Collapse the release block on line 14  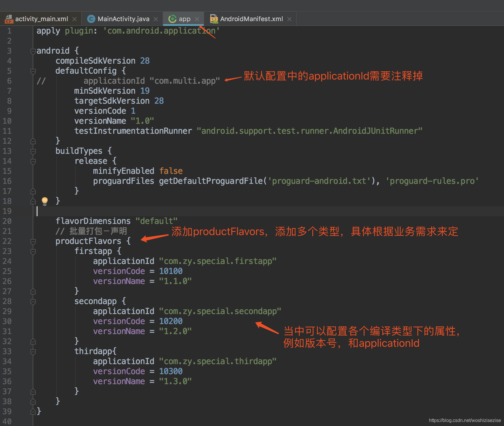[33, 161]
